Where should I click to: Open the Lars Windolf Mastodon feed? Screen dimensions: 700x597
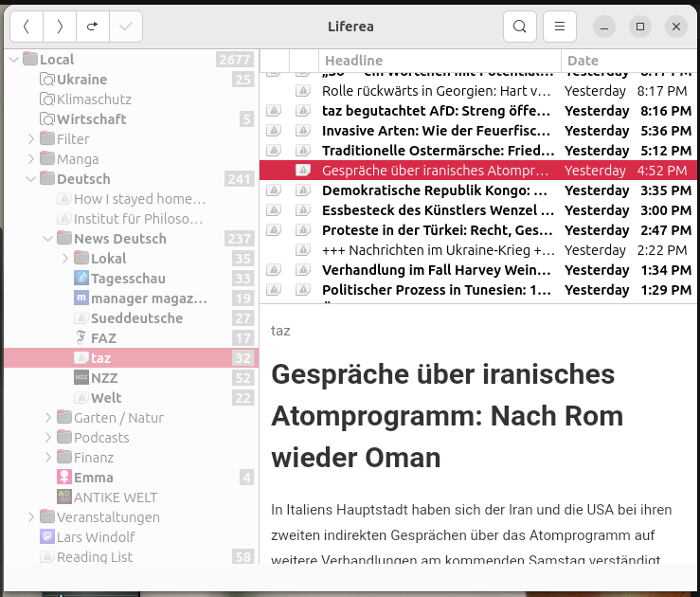[132, 537]
